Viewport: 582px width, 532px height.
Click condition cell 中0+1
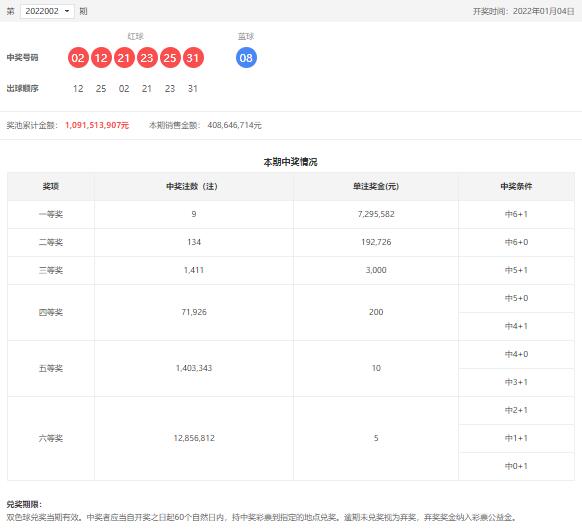pos(516,466)
